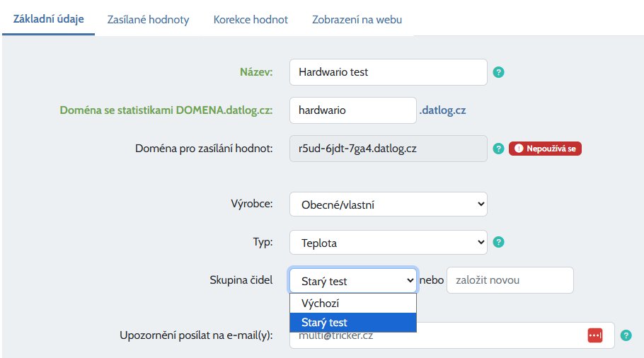
Task: Click the Název label
Action: (256, 72)
